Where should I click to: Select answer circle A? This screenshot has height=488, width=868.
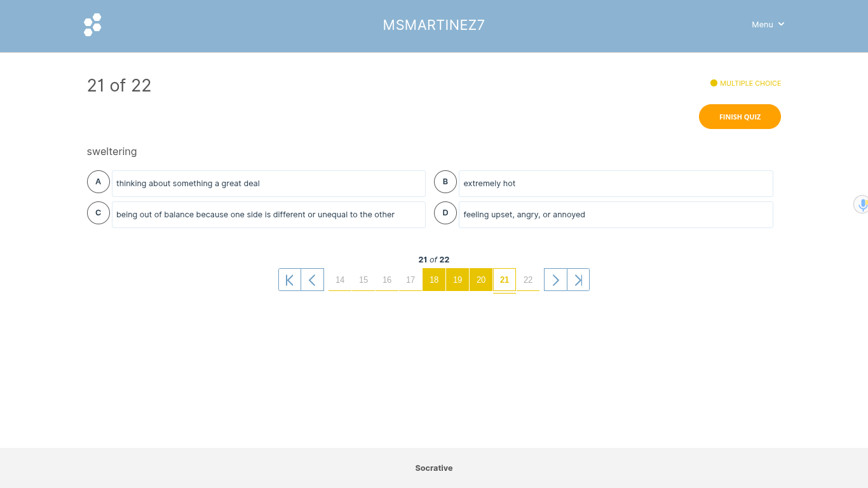click(x=98, y=182)
